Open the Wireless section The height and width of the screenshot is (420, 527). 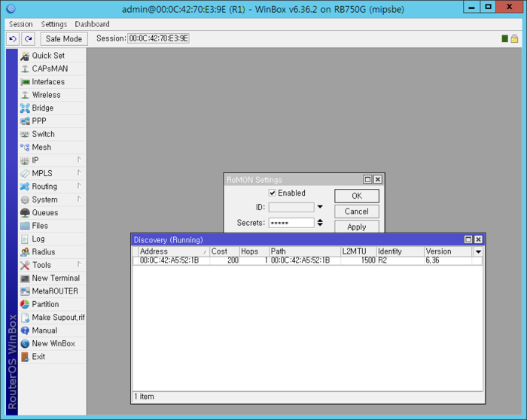click(52, 95)
